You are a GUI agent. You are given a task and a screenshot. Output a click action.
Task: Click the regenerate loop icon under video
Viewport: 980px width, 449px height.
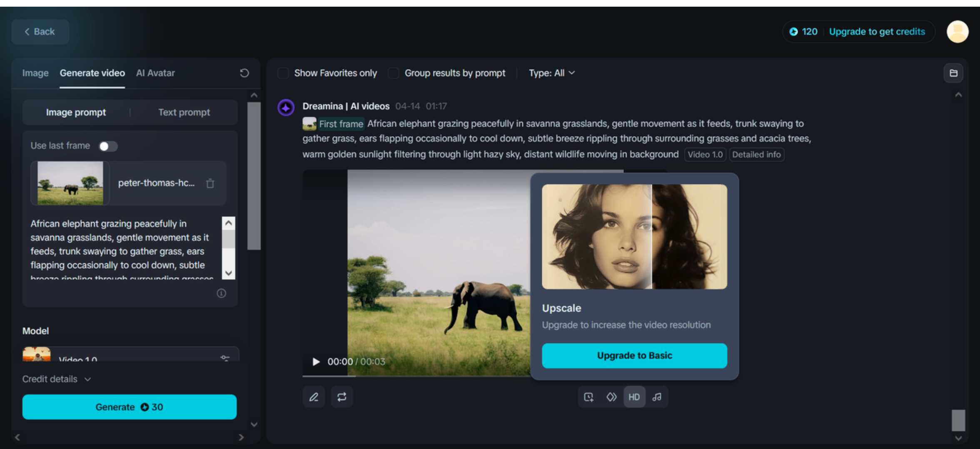(342, 397)
